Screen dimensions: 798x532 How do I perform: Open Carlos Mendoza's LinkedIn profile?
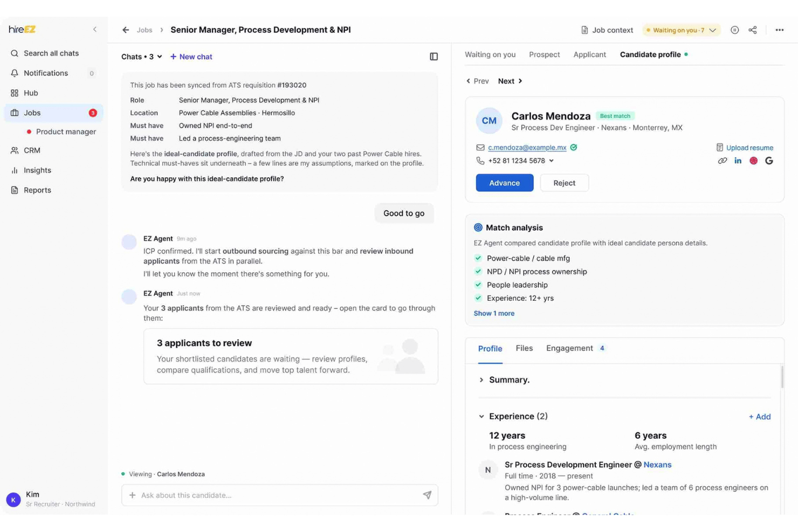click(738, 161)
